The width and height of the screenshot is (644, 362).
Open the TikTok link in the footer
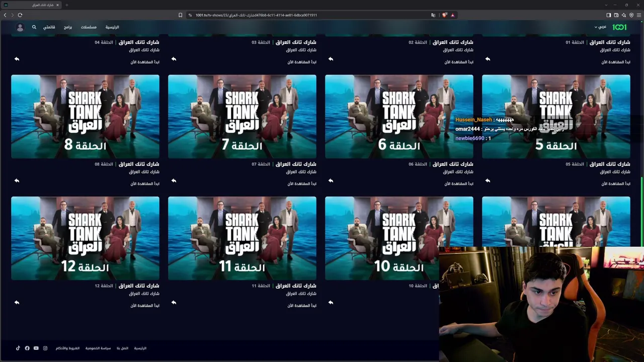click(x=18, y=348)
